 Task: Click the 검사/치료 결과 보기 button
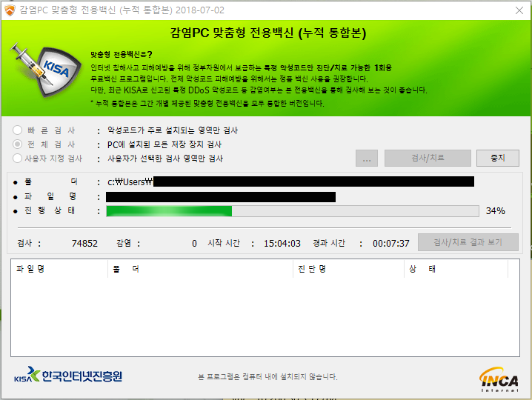(468, 242)
